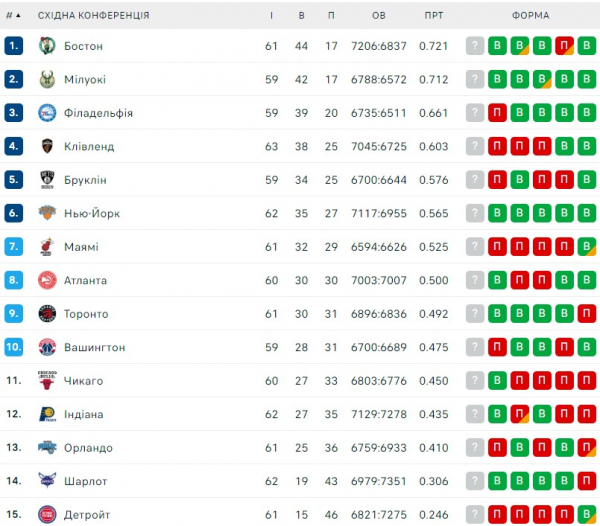Sort by the ОВ points column header
Viewport: 600px width, 526px height.
click(x=379, y=16)
